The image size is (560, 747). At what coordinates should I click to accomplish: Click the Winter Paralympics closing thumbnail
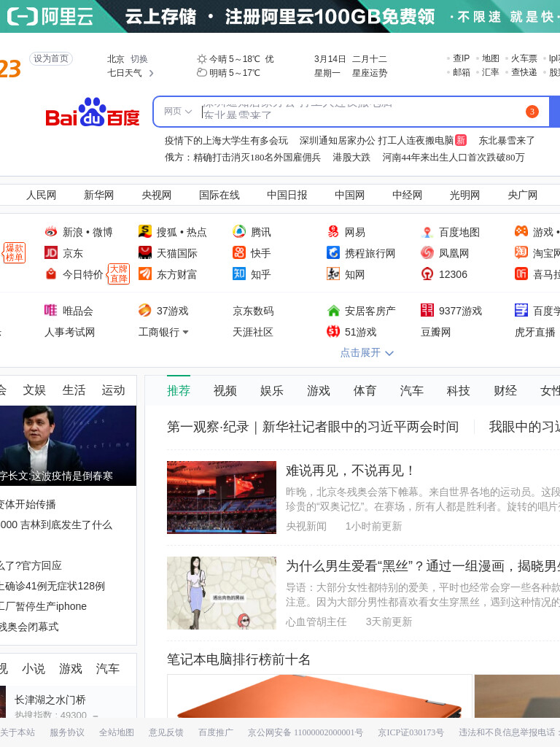click(x=222, y=498)
